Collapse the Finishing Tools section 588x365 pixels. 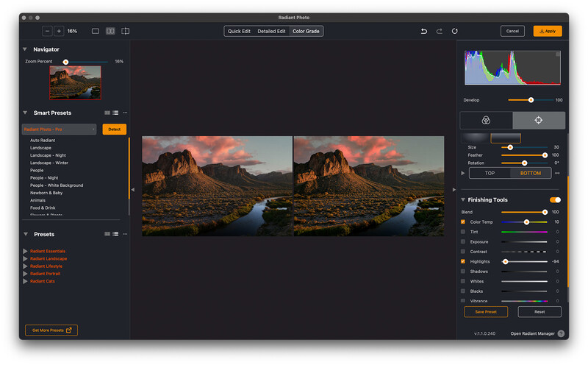coord(463,199)
